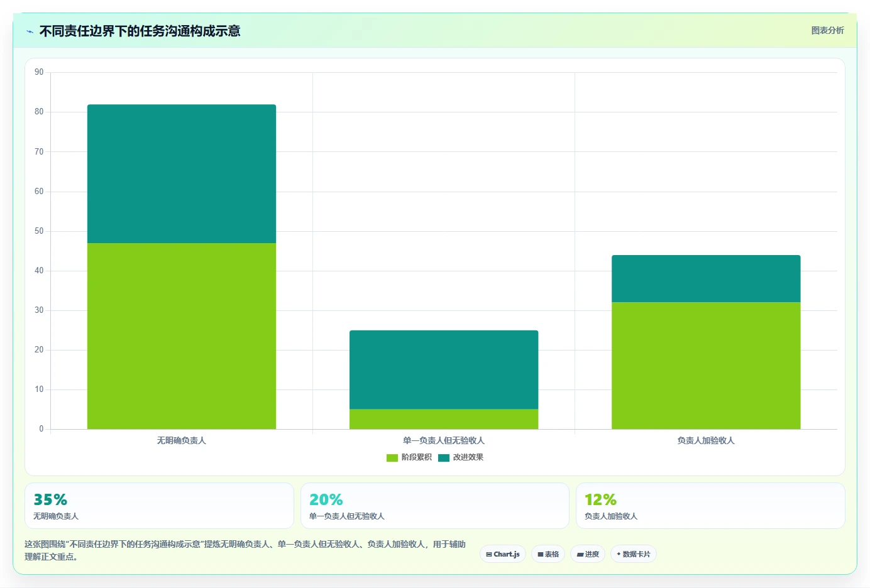
Task: Select the Chart.js tag
Action: (x=503, y=554)
